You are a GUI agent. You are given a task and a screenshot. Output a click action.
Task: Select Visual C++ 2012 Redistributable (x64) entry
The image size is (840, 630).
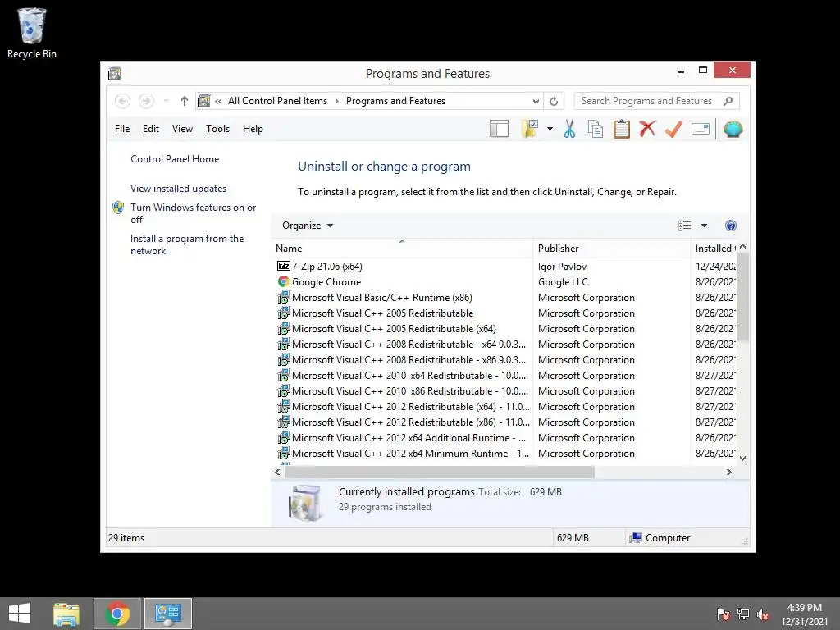411,407
